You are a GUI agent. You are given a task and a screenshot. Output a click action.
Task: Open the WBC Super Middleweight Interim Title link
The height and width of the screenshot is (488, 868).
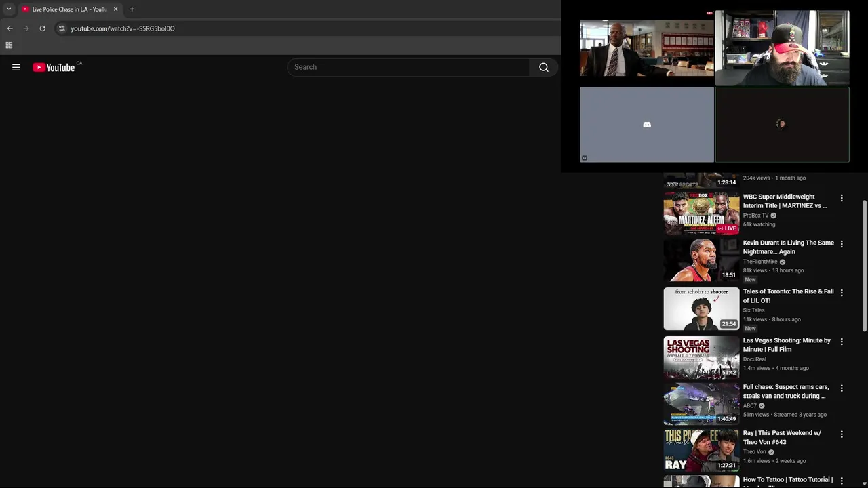[785, 201]
